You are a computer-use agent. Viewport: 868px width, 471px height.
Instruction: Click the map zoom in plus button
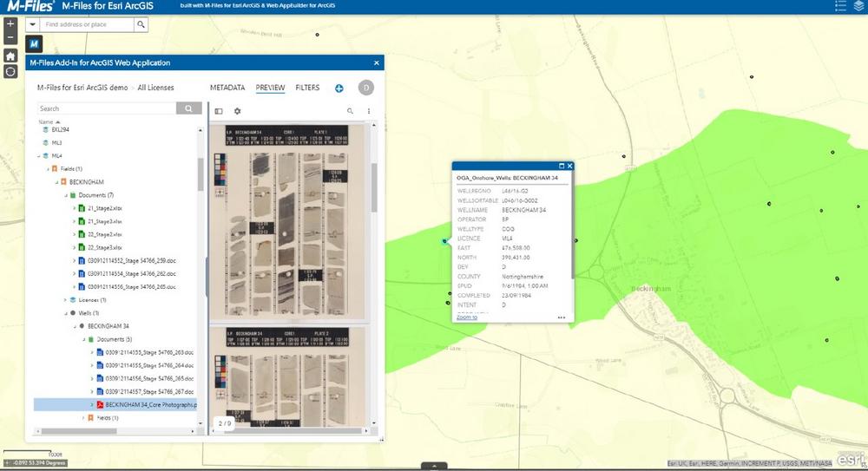tap(10, 23)
